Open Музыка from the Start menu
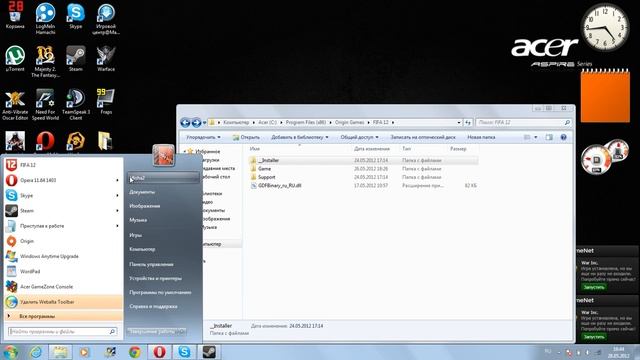Viewport: 640px width, 360px height. (138, 220)
